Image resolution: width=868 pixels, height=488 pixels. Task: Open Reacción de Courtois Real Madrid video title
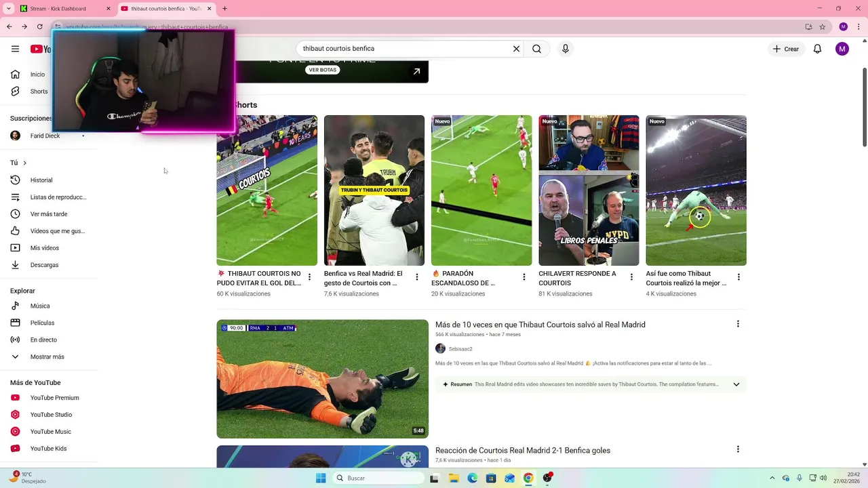[x=523, y=450]
